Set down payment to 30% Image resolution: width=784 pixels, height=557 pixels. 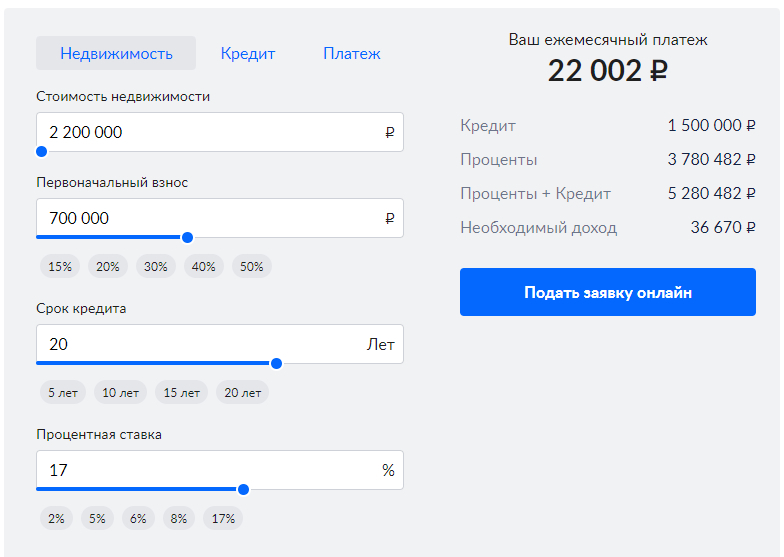tap(156, 267)
